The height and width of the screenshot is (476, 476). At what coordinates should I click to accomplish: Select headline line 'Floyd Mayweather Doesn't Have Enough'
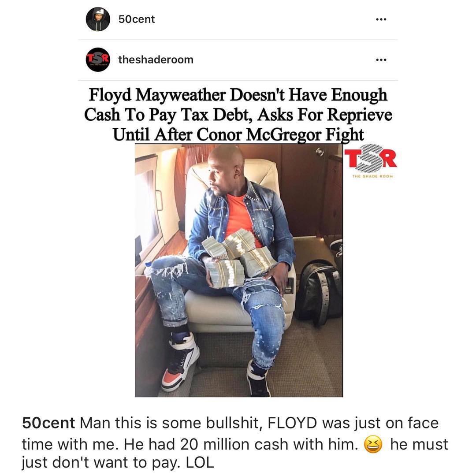point(238,95)
